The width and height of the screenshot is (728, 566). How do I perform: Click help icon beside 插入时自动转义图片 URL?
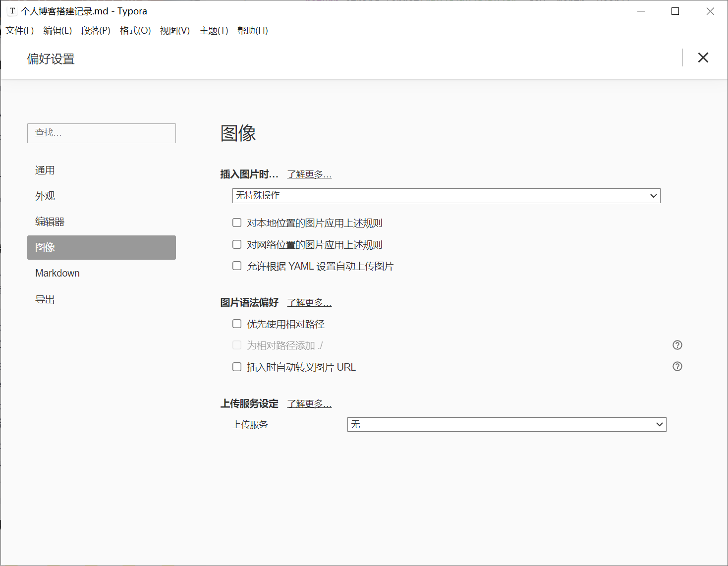coord(677,366)
